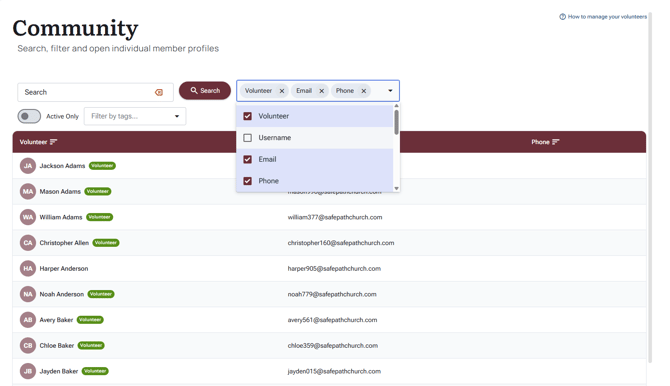Image resolution: width=670 pixels, height=386 pixels.
Task: Click the Phone column header label
Action: 541,142
